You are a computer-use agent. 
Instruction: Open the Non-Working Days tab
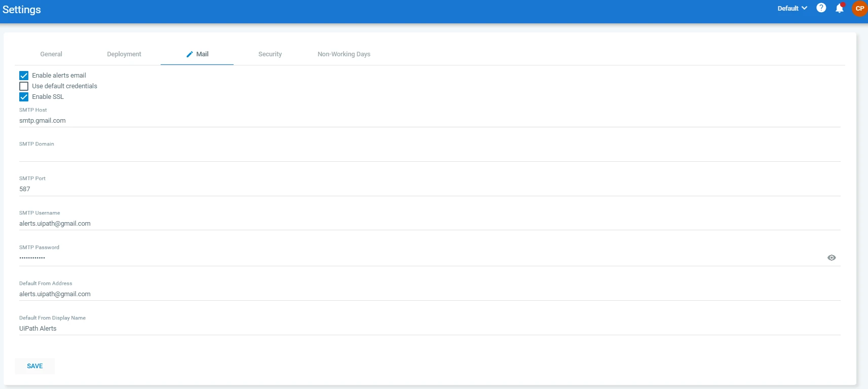344,54
